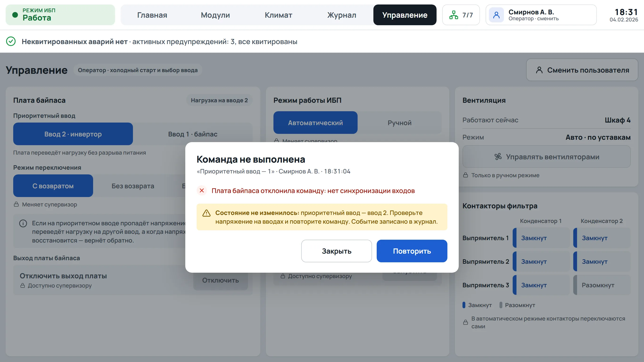
Task: Dismiss the dialog with Закрыть
Action: 337,251
